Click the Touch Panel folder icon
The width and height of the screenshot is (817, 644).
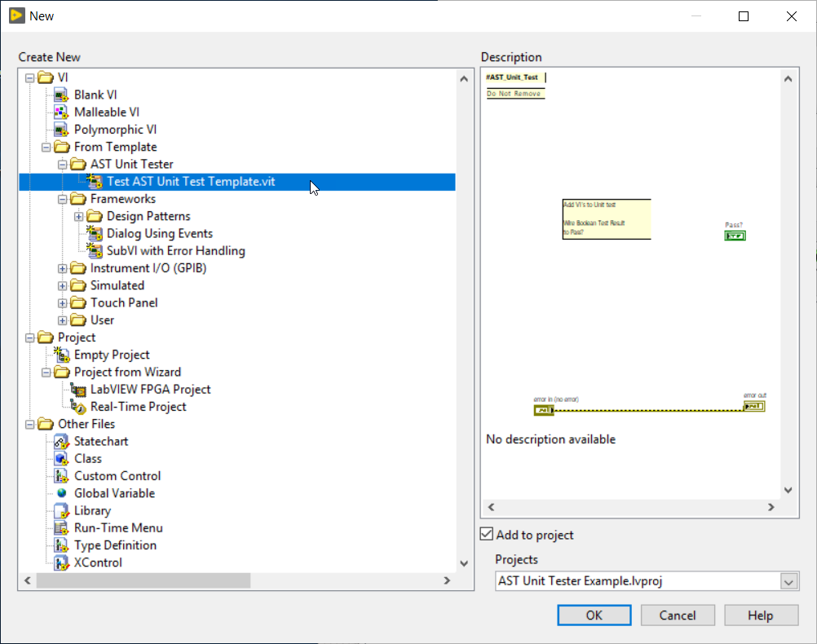click(x=78, y=302)
